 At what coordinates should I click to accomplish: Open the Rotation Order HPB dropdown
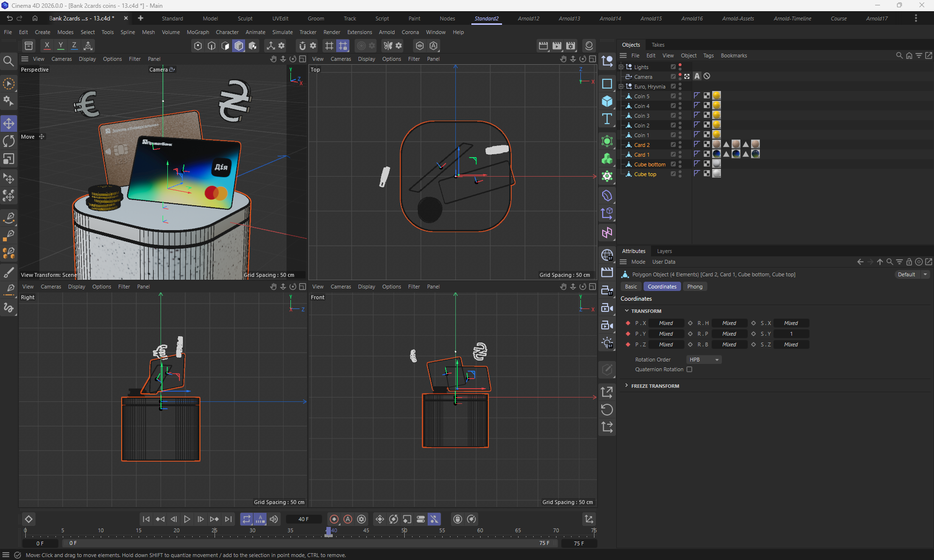coord(704,360)
